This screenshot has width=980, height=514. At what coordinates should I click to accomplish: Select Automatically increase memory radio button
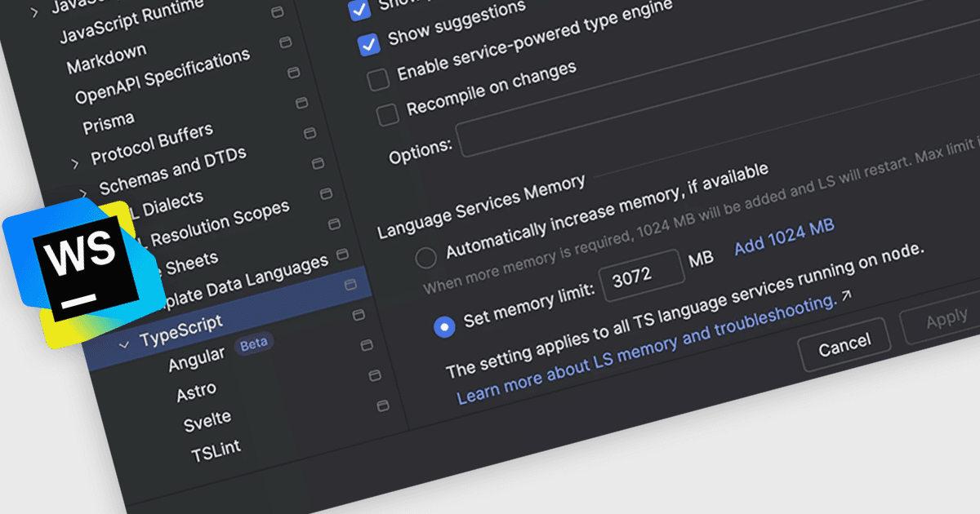tap(425, 258)
